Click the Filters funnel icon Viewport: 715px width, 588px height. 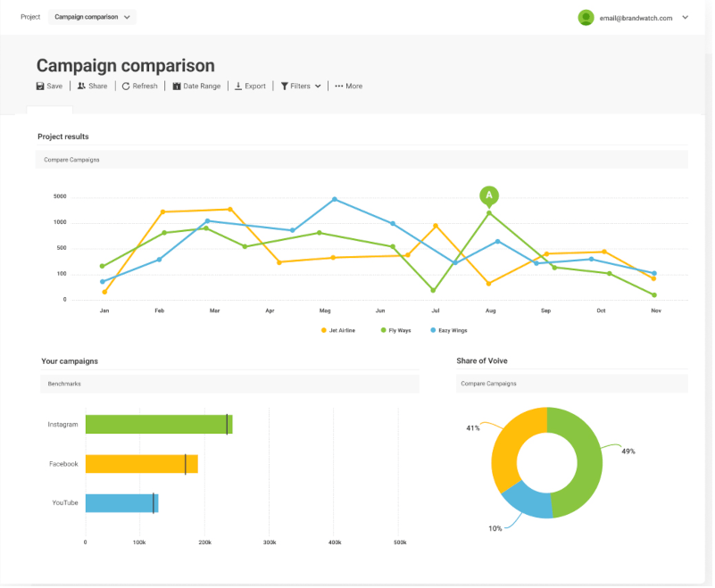pos(284,87)
